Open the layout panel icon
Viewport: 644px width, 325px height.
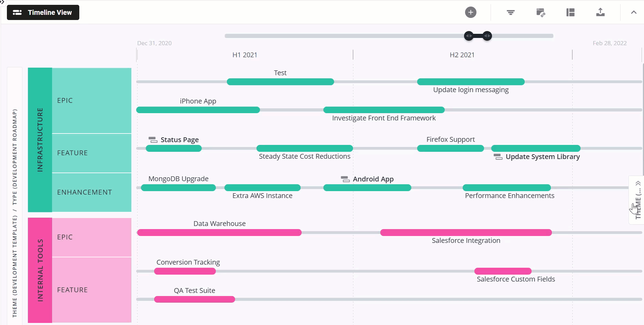tap(571, 12)
